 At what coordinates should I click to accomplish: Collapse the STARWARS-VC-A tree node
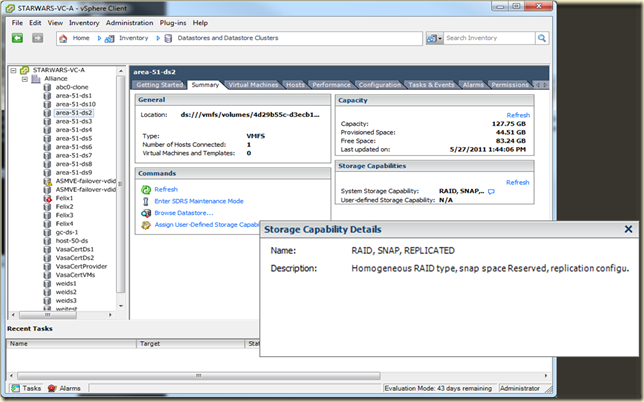pos(13,70)
